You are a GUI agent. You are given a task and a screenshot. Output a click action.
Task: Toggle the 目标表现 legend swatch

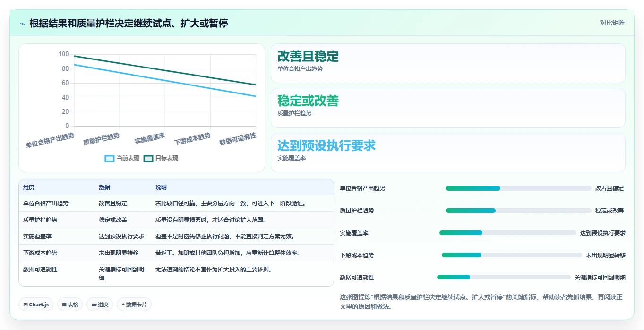coord(148,159)
